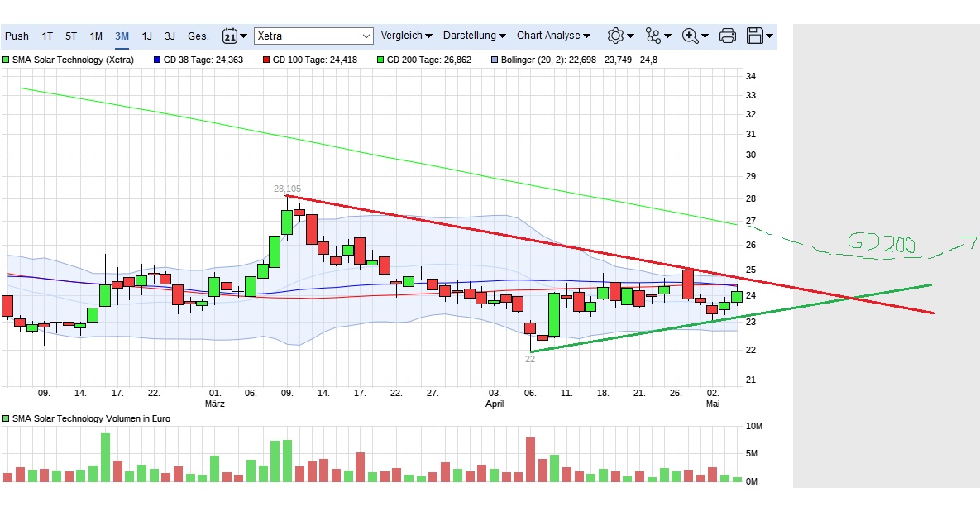980x521 pixels.
Task: Select the 3M time range
Action: (122, 36)
